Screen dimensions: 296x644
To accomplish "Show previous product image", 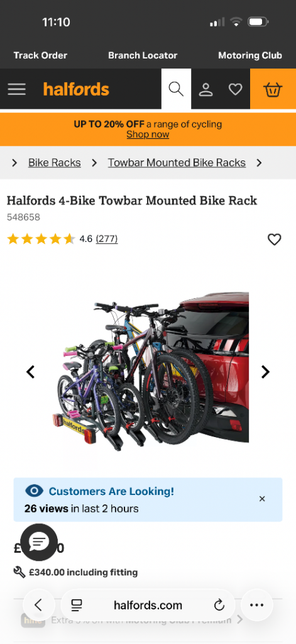I will coord(30,372).
